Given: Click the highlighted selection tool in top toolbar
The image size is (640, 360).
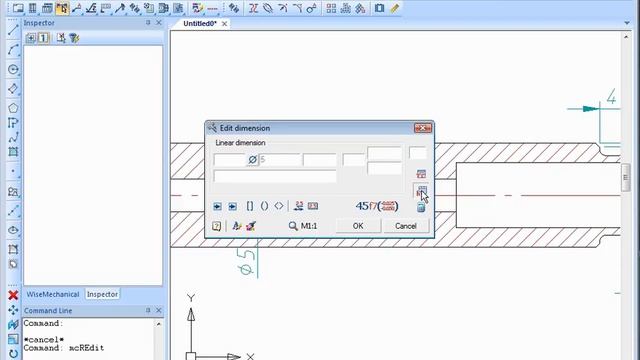Looking at the screenshot, I should point(62,8).
